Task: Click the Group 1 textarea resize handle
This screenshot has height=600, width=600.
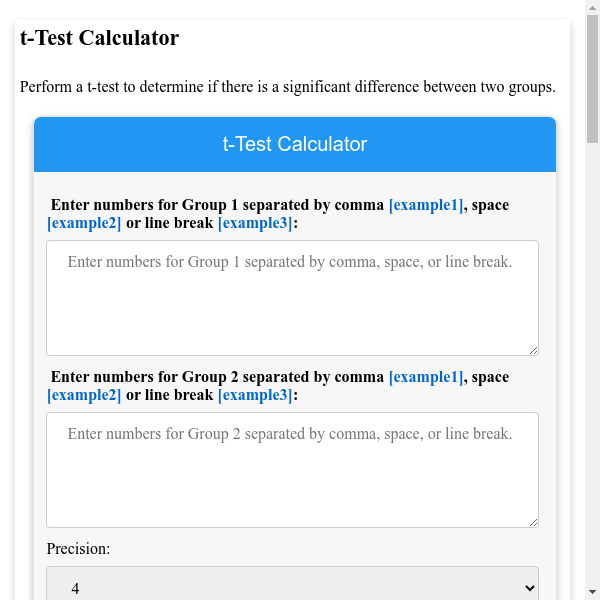Action: click(533, 349)
